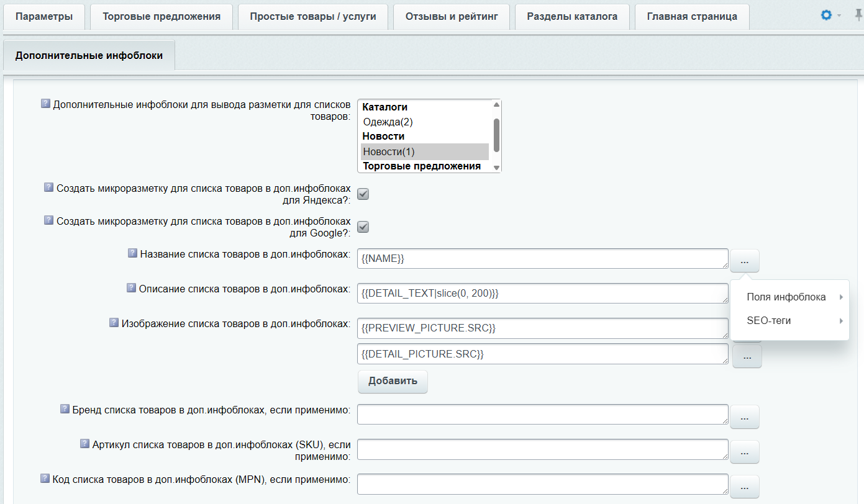Viewport: 864px width, 504px height.
Task: Click the infoblock list scroll-up arrow
Action: click(x=496, y=105)
